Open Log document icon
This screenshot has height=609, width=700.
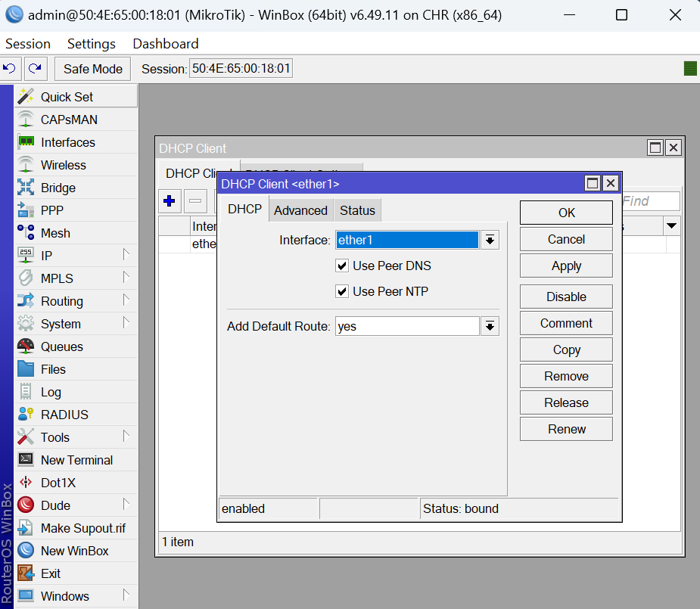pos(26,392)
